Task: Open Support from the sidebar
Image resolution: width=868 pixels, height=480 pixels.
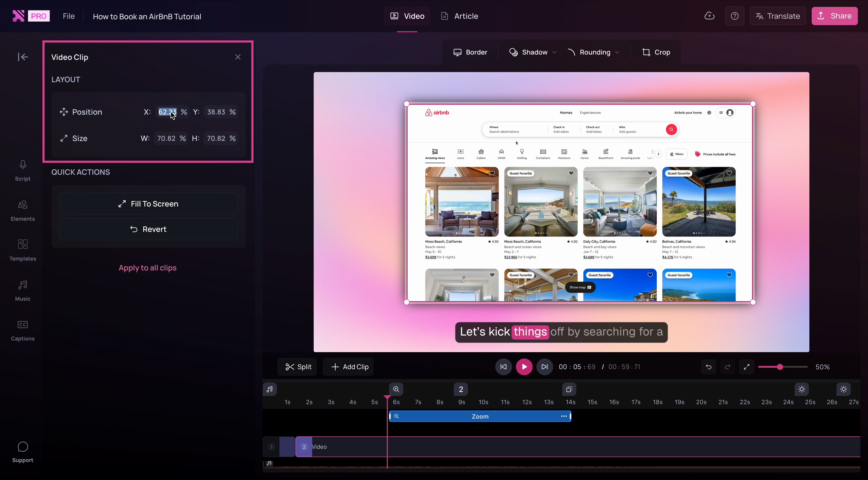Action: click(x=22, y=451)
